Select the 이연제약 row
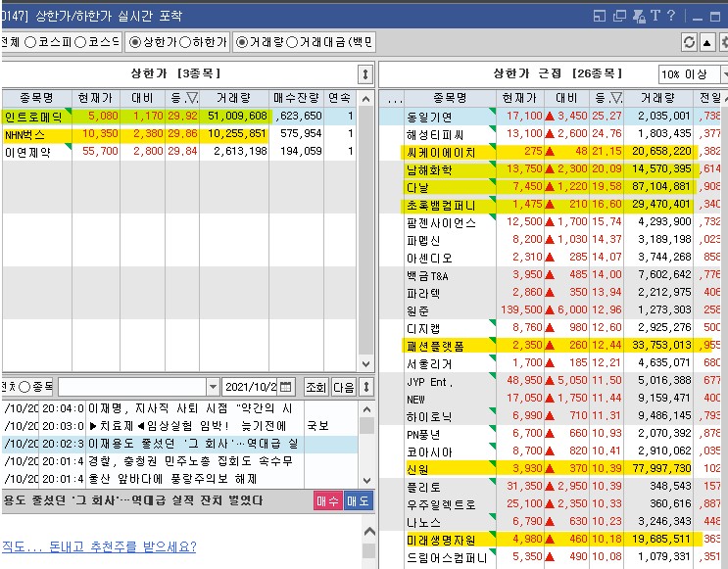Viewport: 728px width, 569px height. pyautogui.click(x=178, y=152)
